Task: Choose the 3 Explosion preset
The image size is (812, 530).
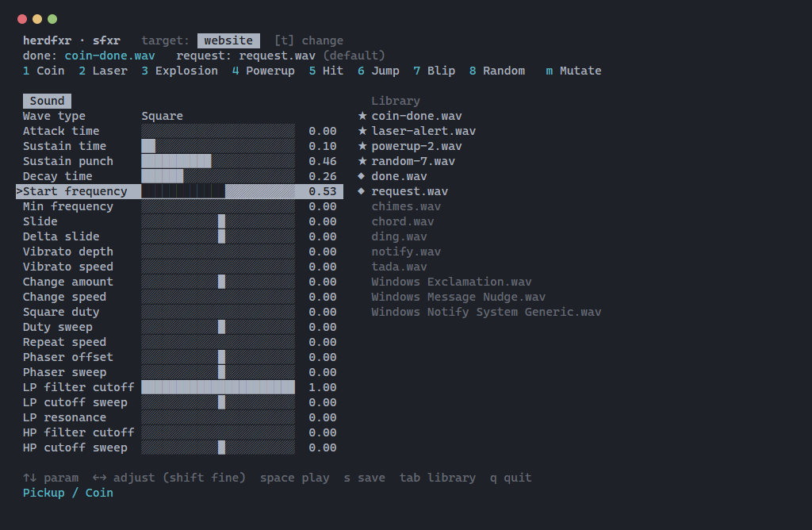Action: click(x=180, y=71)
